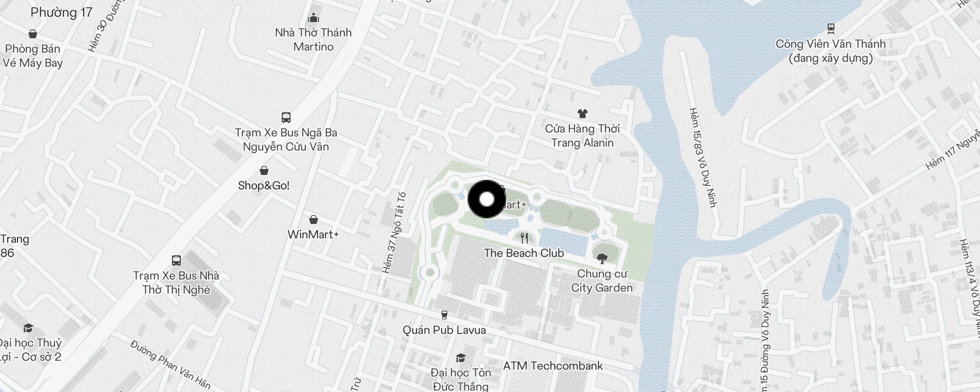Screen dimensions: 980x392
Task: Open the Shop&Go! shopping basket icon
Action: [x=264, y=171]
